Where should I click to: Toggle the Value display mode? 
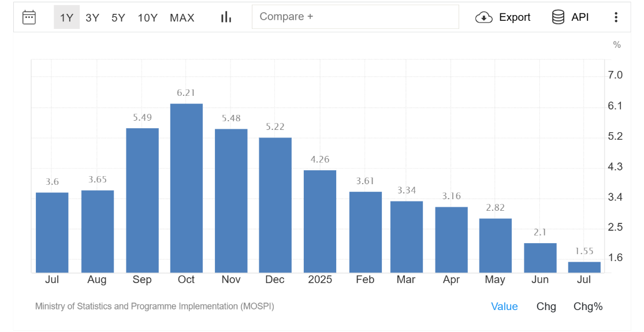click(504, 307)
